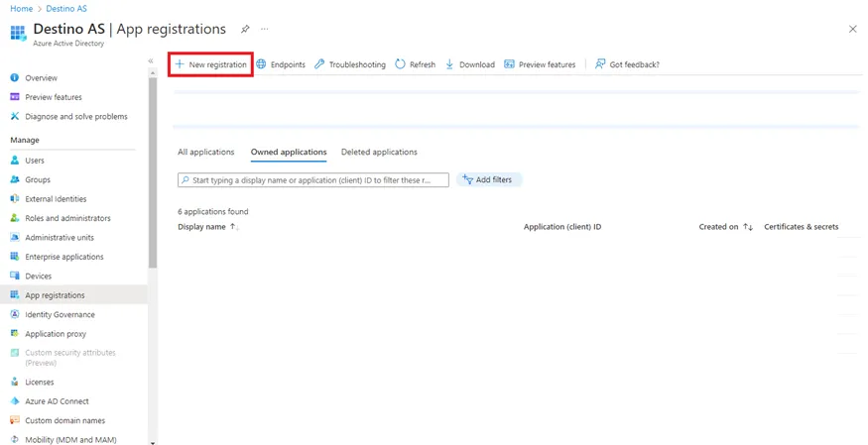Collapse the left sidebar menu
868x445 pixels.
pyautogui.click(x=151, y=61)
